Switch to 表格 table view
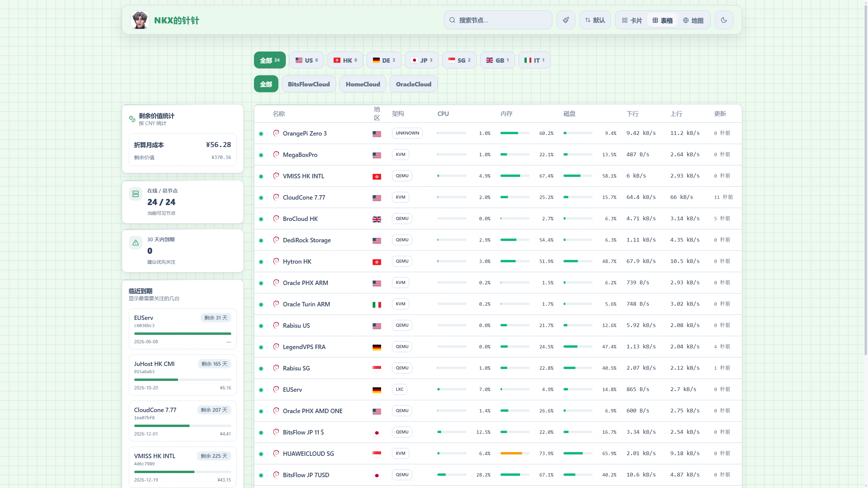Viewport: 868px width, 488px height. [663, 20]
